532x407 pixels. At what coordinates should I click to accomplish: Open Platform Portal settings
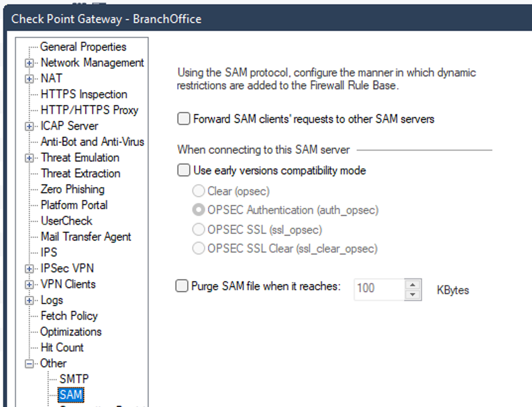(x=74, y=205)
